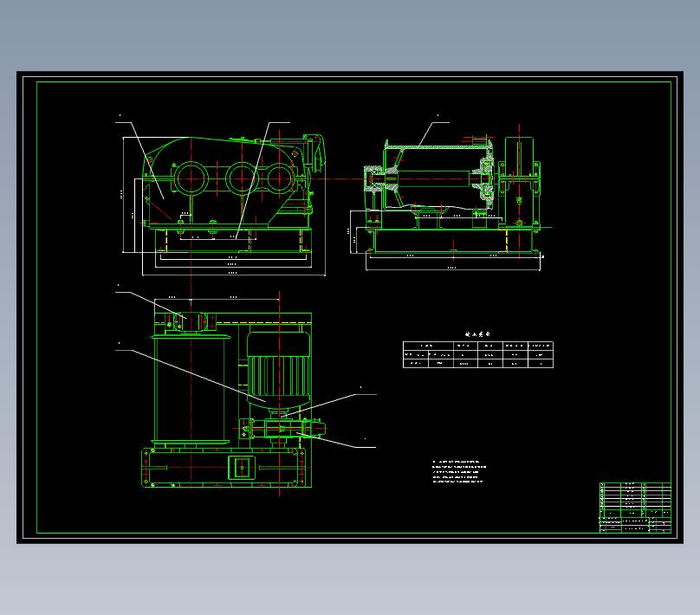The width and height of the screenshot is (700, 615).
Task: Click the leftmost bearing bore circle in gearbox elevation
Action: point(191,178)
